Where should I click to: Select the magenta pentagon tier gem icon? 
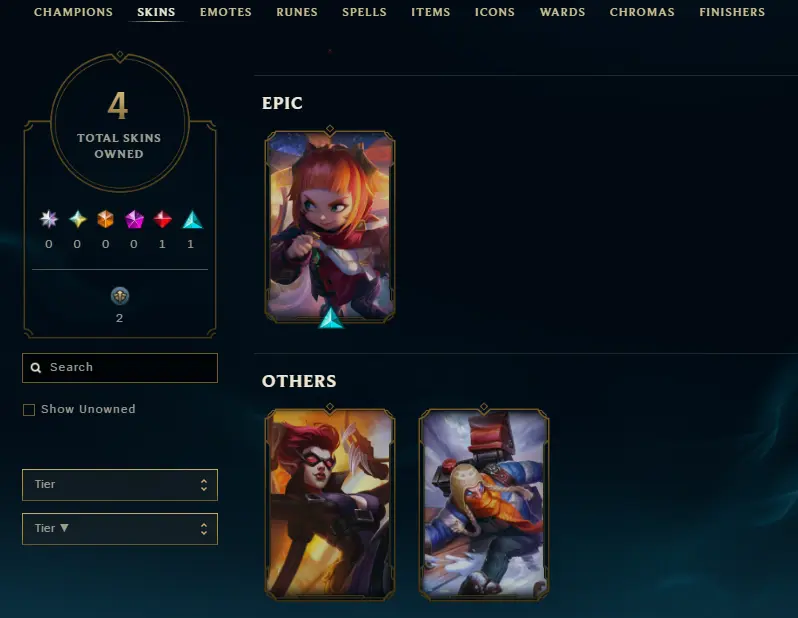click(134, 219)
